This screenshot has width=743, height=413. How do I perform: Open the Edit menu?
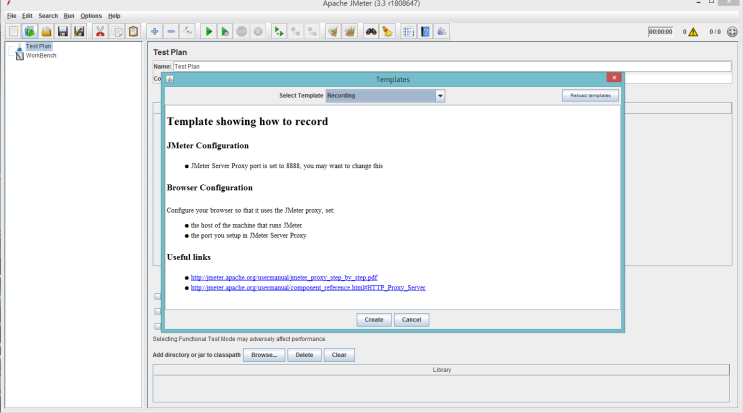pos(27,16)
